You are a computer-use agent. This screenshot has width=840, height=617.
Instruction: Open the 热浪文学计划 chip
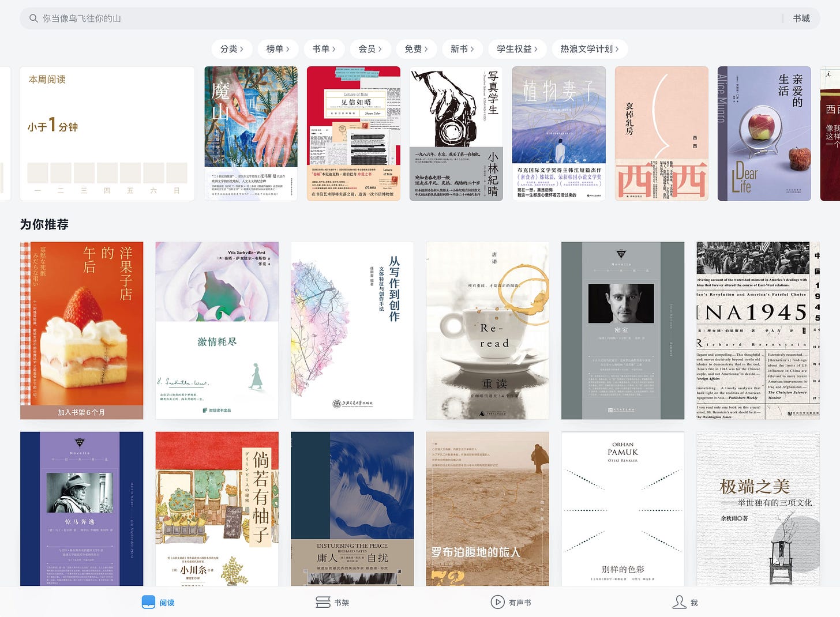pos(590,49)
